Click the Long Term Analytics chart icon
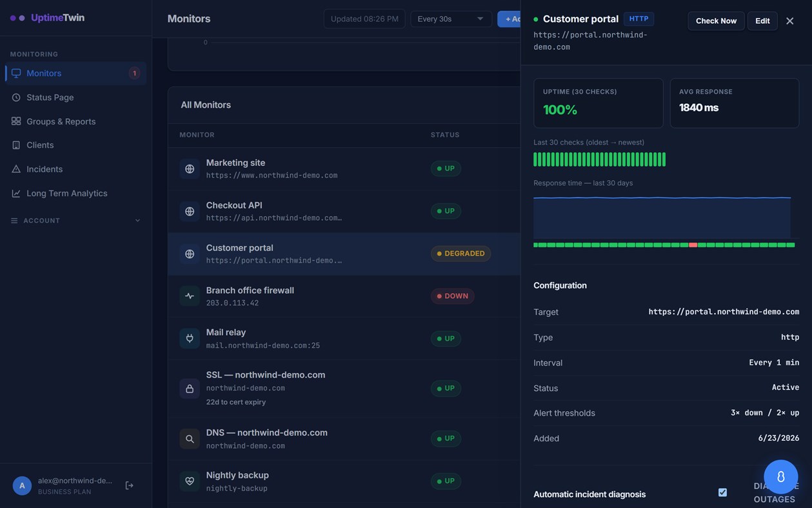Image resolution: width=812 pixels, height=508 pixels. (x=16, y=193)
